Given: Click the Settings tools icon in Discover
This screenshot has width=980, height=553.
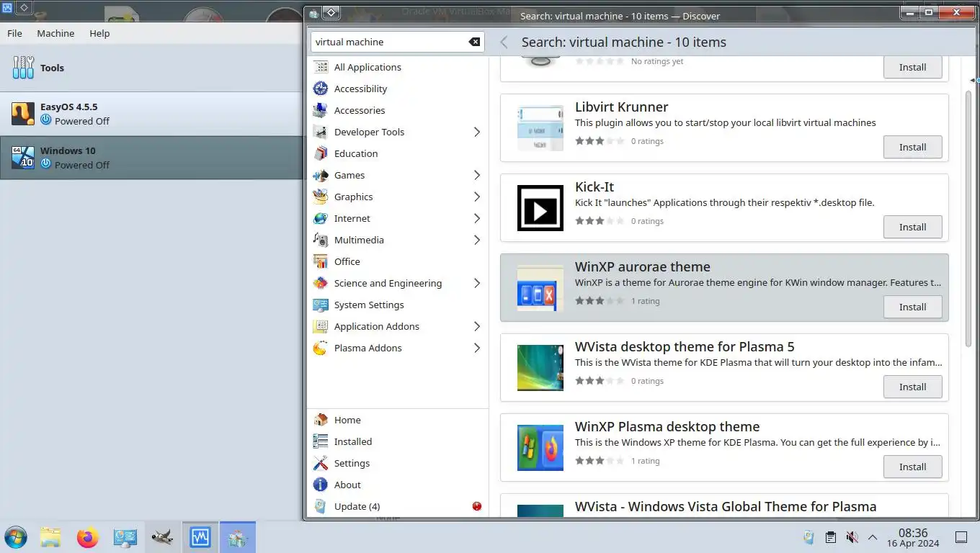Looking at the screenshot, I should (x=321, y=463).
